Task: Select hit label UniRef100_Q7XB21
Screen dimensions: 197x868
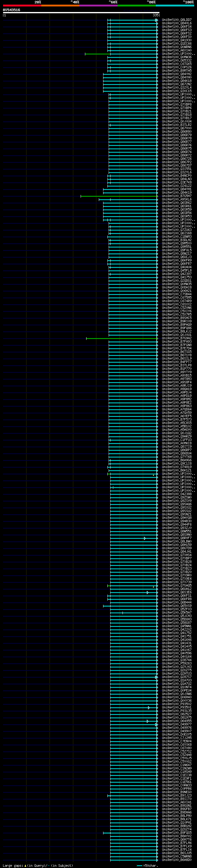Action: tap(176, 111)
